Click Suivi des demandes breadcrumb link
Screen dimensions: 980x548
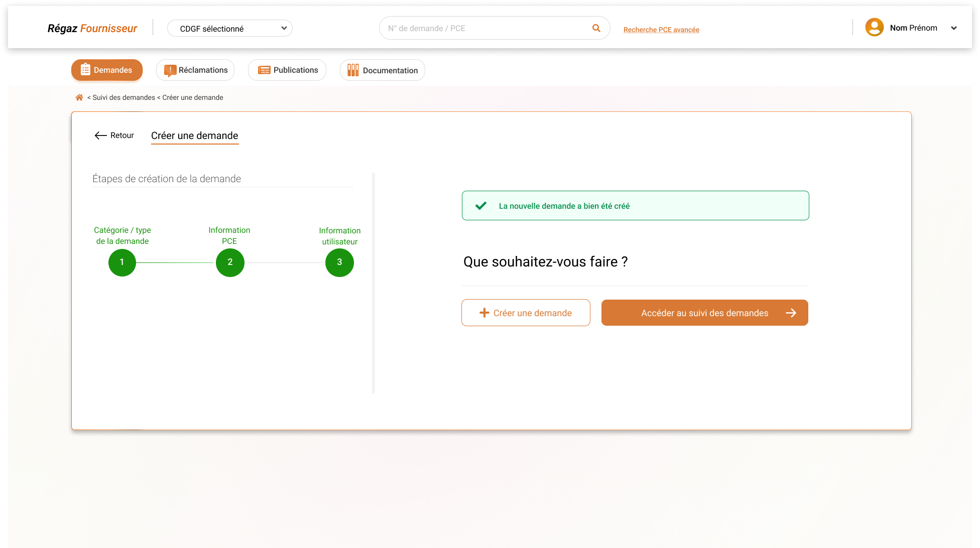point(124,97)
